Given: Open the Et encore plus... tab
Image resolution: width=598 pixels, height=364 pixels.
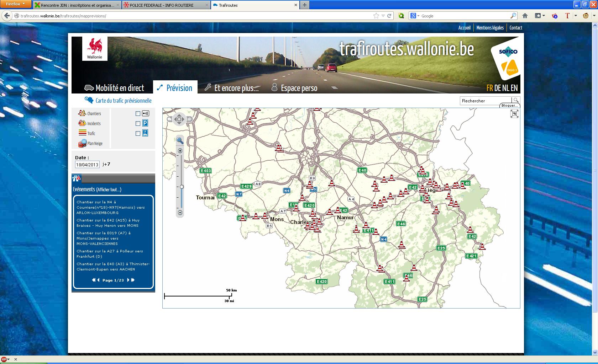Looking at the screenshot, I should click(231, 88).
